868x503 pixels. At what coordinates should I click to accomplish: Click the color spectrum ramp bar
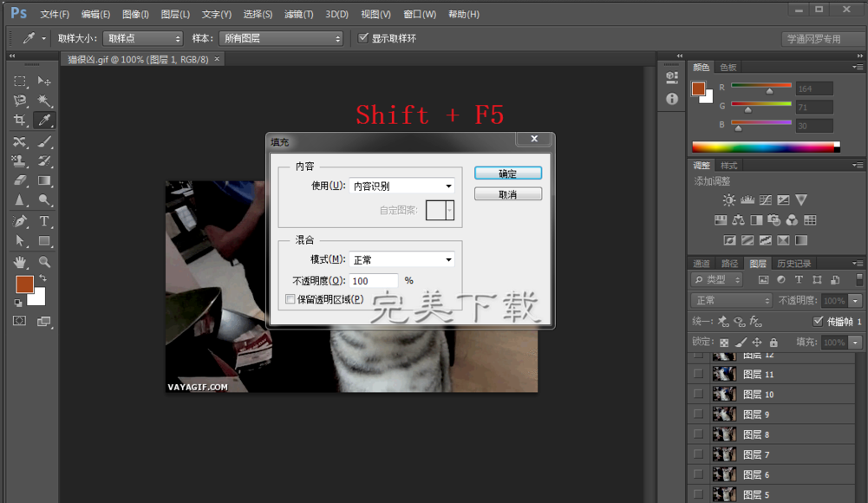coord(762,147)
